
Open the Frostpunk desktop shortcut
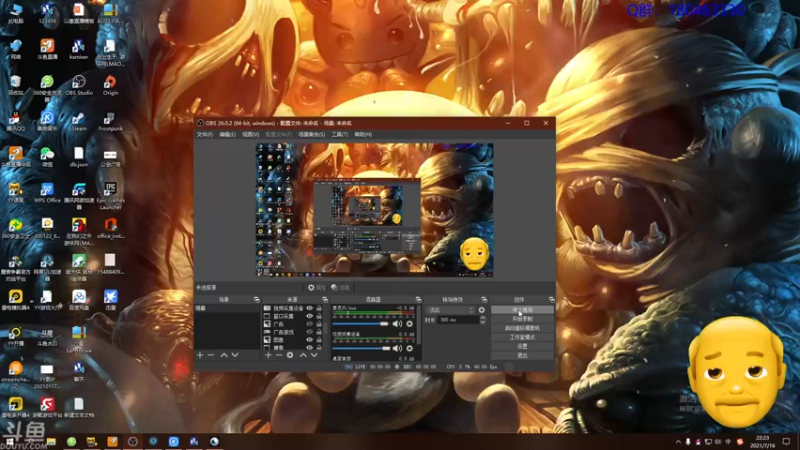click(x=110, y=121)
